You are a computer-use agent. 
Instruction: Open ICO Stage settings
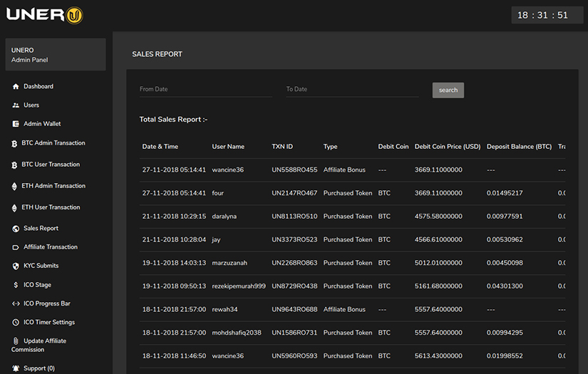38,285
